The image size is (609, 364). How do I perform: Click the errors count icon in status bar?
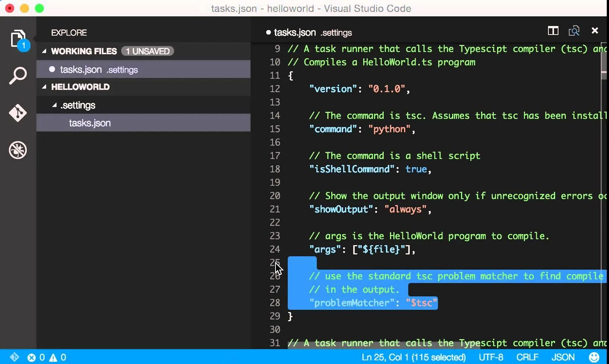32,358
